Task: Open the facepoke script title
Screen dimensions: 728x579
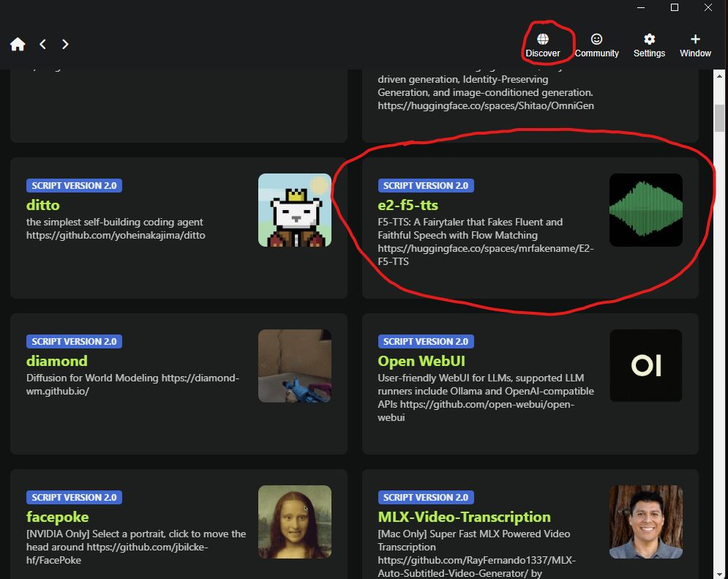Action: [x=57, y=517]
